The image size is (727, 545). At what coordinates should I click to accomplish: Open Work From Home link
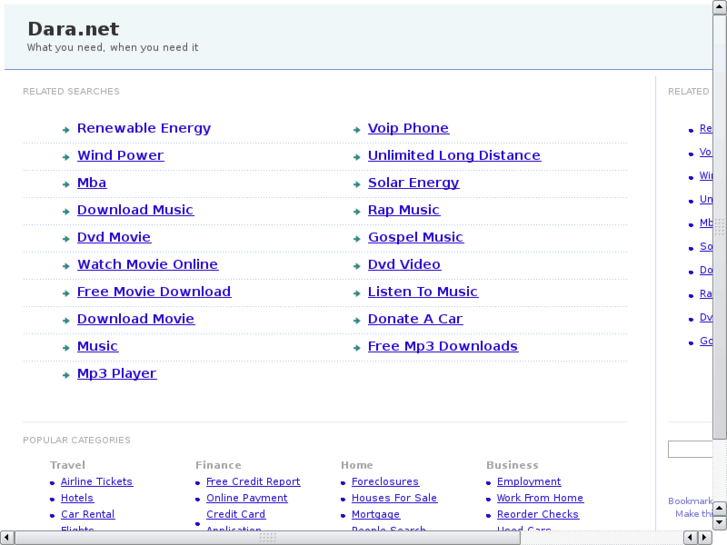click(540, 498)
